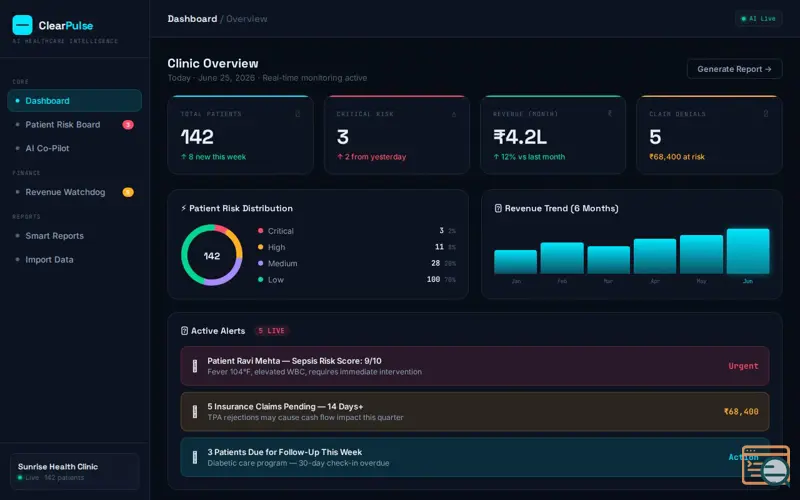This screenshot has height=500, width=800.
Task: Open Patient Risk Board in sidebar
Action: point(74,124)
